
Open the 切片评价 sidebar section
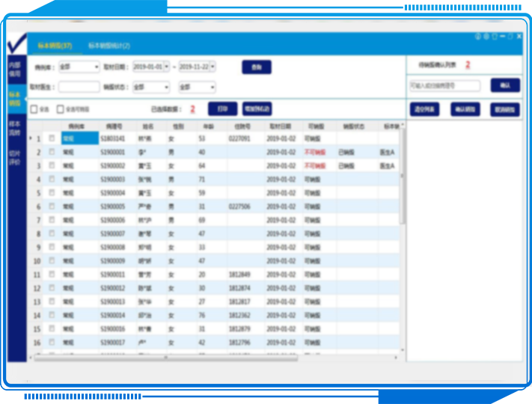pyautogui.click(x=15, y=156)
